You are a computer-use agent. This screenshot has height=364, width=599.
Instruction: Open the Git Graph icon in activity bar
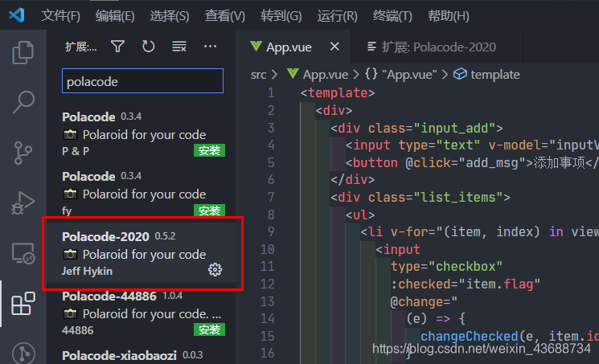click(23, 354)
